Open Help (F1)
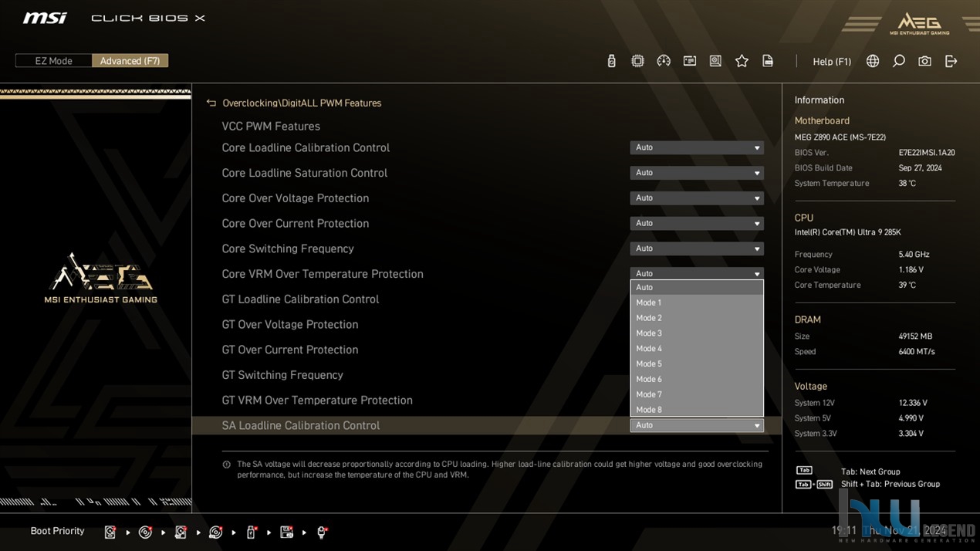The height and width of the screenshot is (551, 980). tap(832, 62)
